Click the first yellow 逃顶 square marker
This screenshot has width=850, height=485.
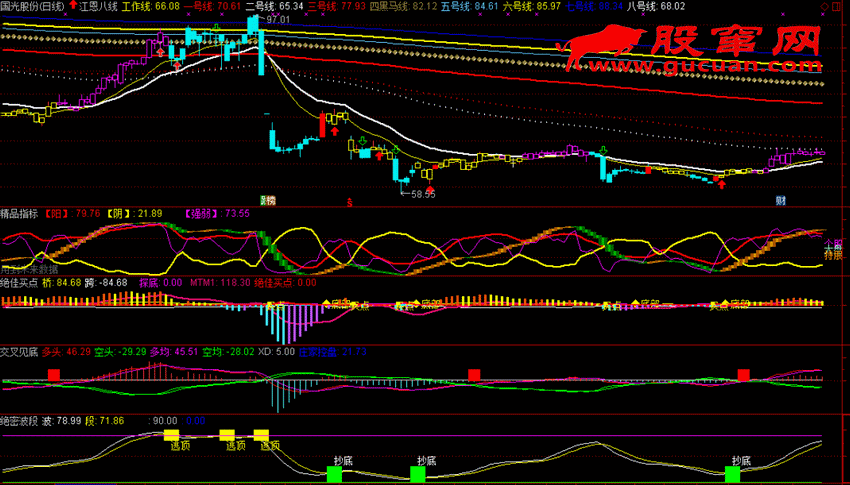click(x=171, y=435)
